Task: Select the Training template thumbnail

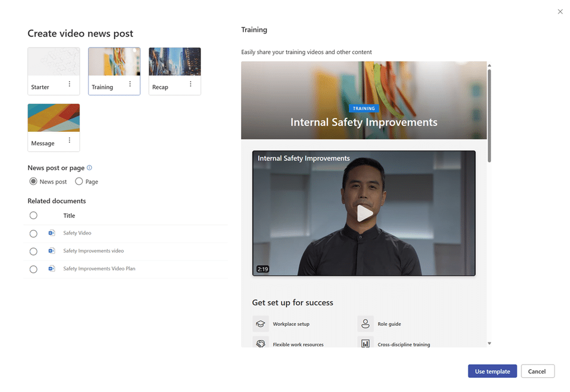Action: pyautogui.click(x=114, y=61)
